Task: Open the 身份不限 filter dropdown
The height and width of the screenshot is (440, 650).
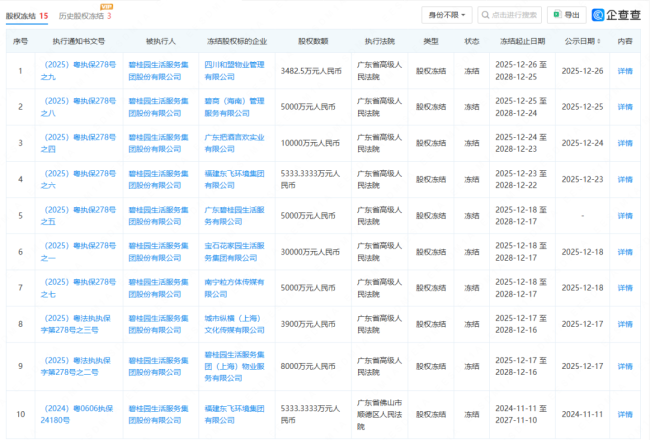Action: (x=445, y=15)
